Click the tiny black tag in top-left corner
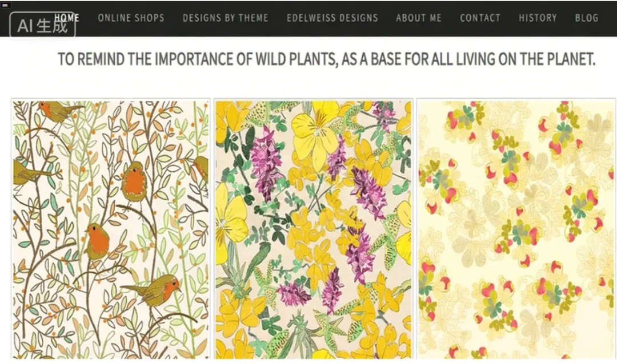Viewport: 617px width, 364px height. click(x=4, y=4)
